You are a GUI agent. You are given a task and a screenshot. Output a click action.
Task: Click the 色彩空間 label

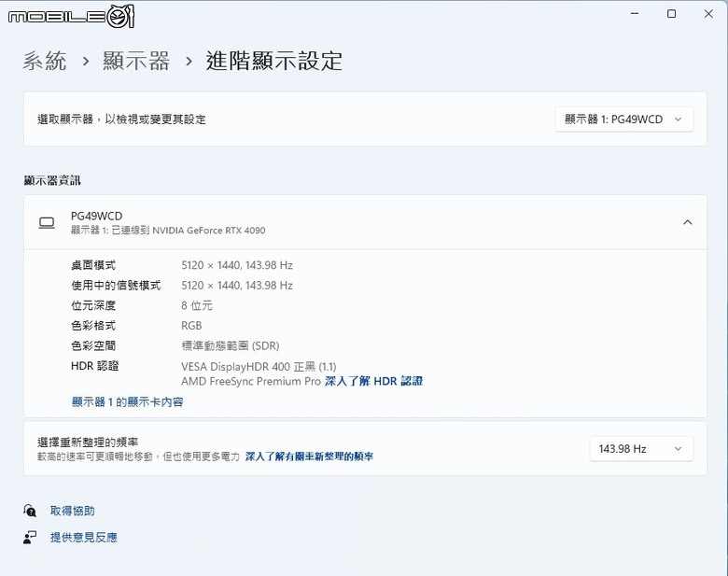coord(93,346)
